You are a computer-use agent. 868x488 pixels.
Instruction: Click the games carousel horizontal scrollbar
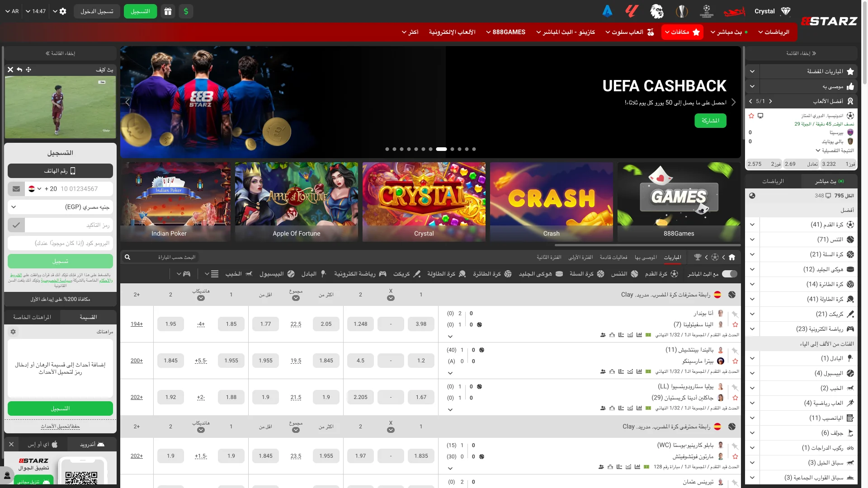point(647,245)
